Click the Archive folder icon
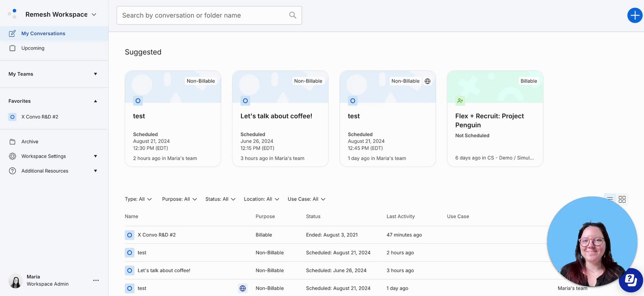Screen dimensions: 644x296 click(13, 141)
